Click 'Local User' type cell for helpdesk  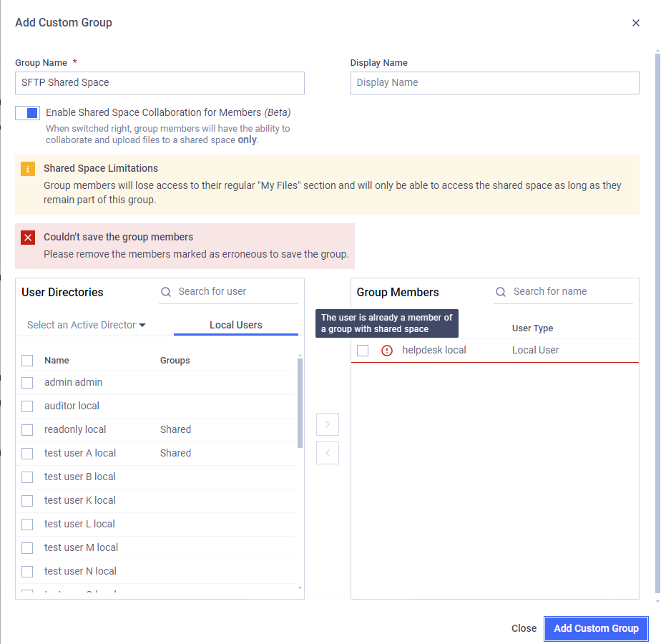[x=535, y=351]
